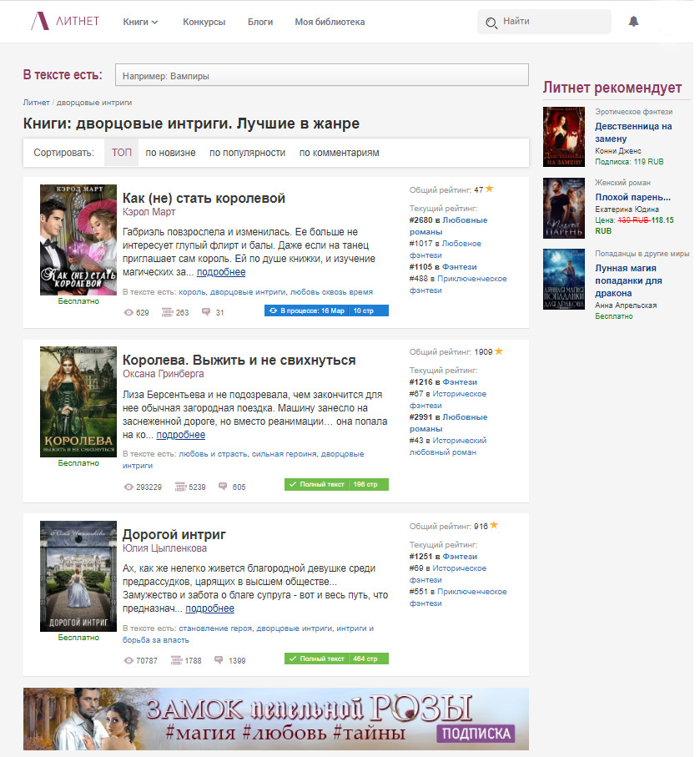Click the star next to rating 47
The height and width of the screenshot is (757, 700).
click(489, 189)
